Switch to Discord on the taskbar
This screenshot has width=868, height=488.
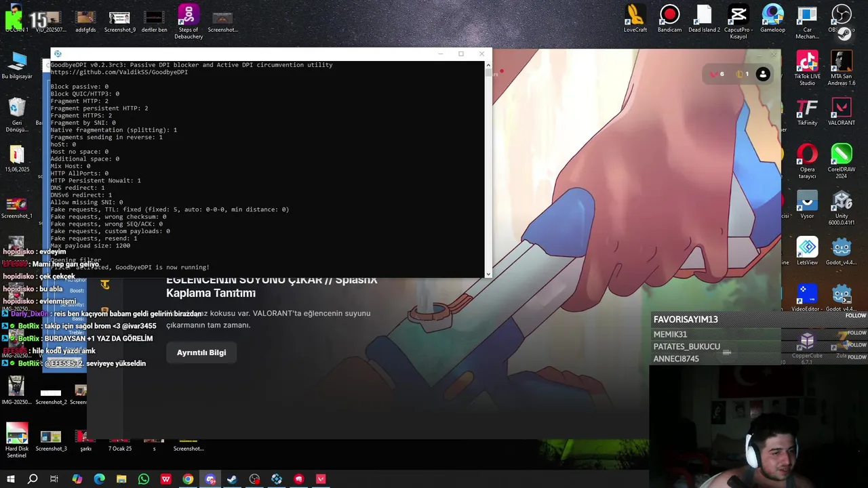(210, 479)
